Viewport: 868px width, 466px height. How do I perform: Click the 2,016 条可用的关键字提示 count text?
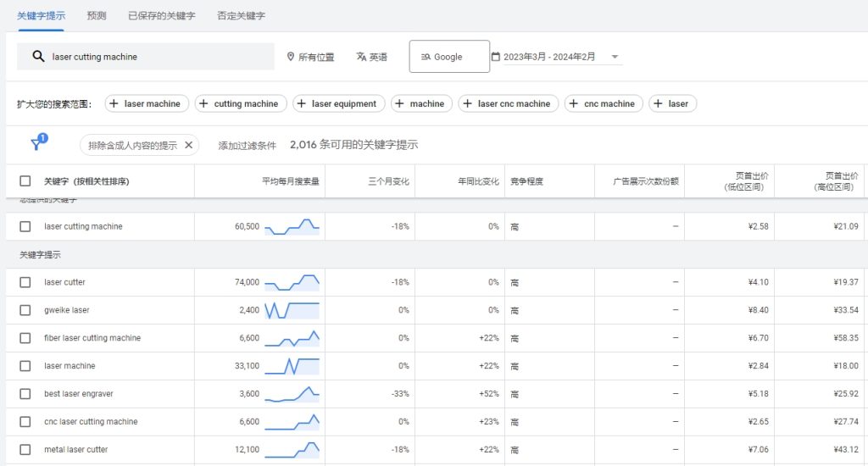coord(353,144)
